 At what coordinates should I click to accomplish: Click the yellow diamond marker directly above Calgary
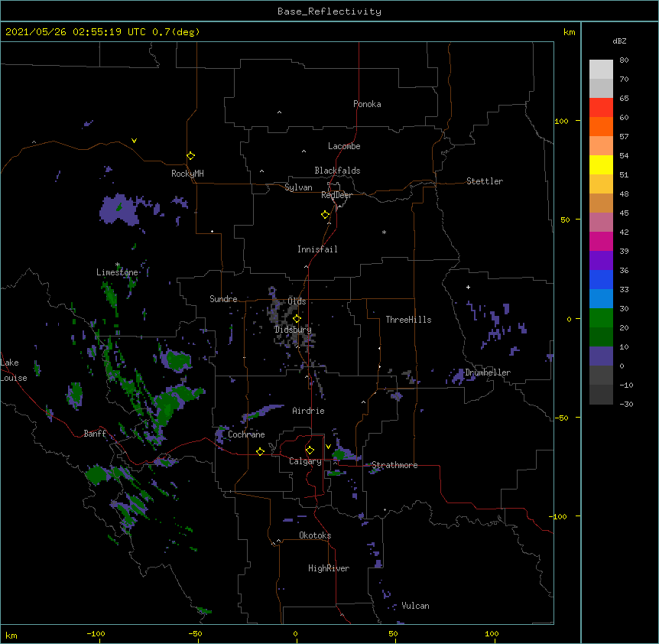click(x=310, y=450)
